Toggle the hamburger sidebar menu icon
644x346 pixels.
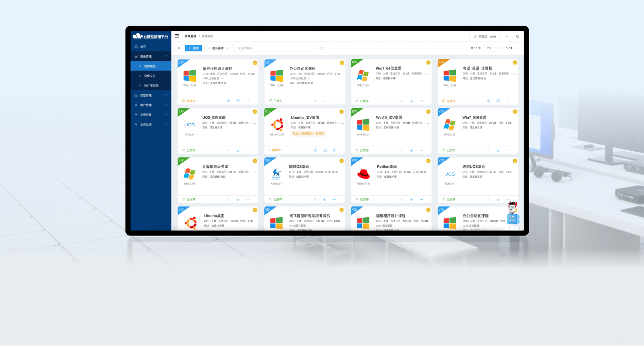pyautogui.click(x=177, y=36)
